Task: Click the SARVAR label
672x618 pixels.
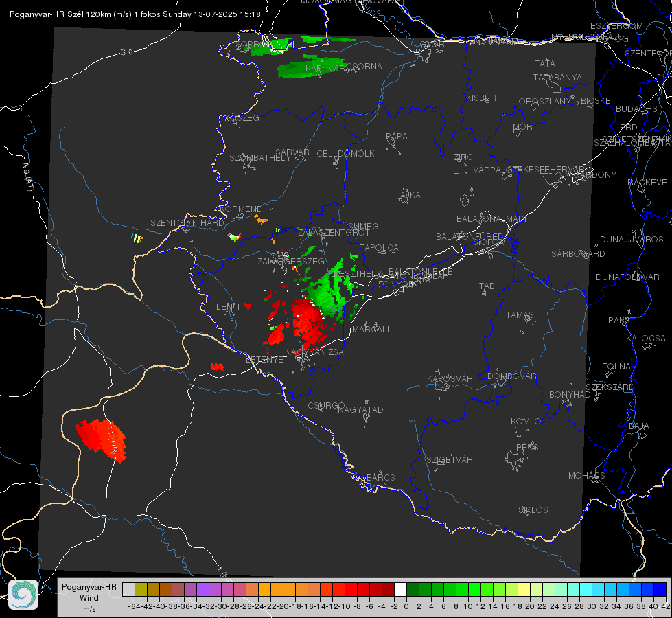Action: pos(292,152)
